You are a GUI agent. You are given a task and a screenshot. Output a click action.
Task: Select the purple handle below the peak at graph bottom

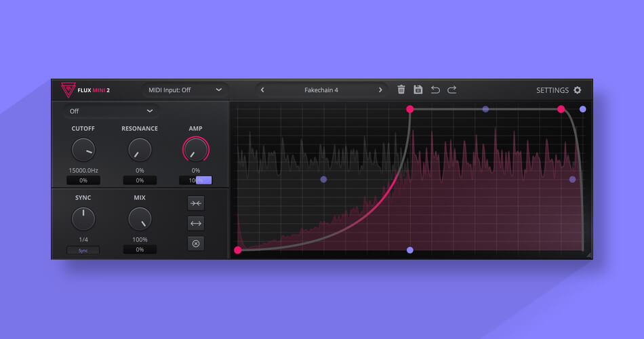pos(410,250)
